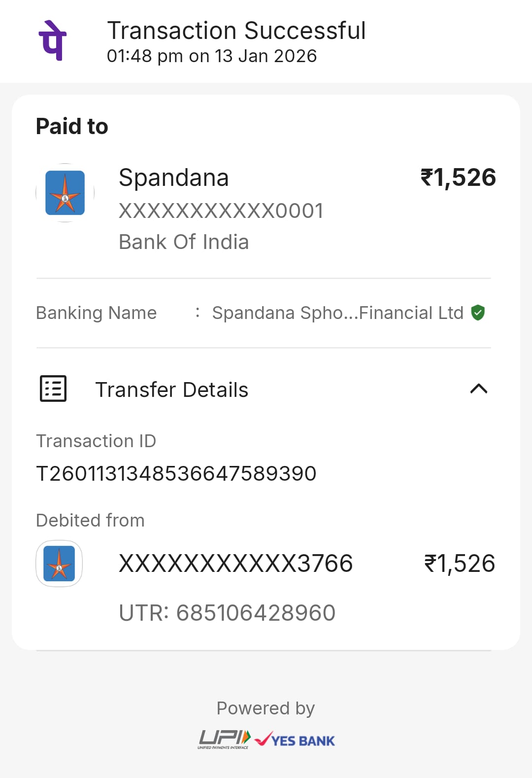The width and height of the screenshot is (532, 778).
Task: Click the payee name Spandana
Action: 173,177
